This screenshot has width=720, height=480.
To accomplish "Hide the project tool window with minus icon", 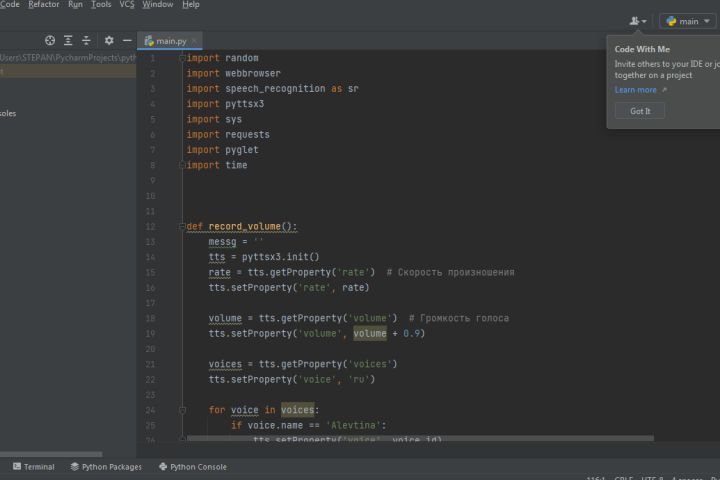I will (127, 41).
